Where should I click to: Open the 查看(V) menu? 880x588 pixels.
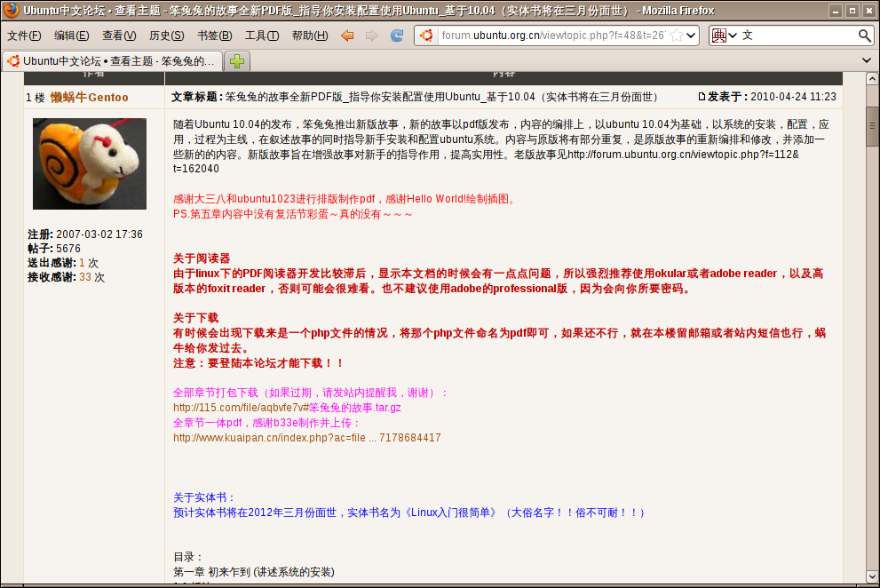click(119, 36)
